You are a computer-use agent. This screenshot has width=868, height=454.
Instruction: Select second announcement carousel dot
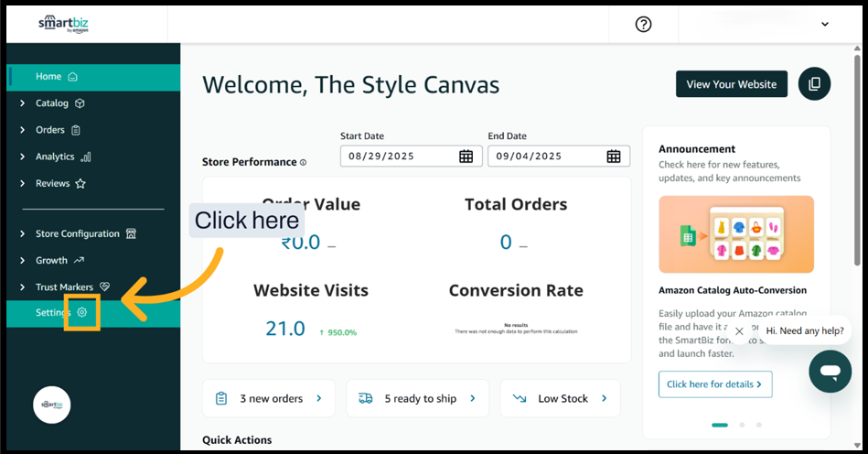pos(741,425)
